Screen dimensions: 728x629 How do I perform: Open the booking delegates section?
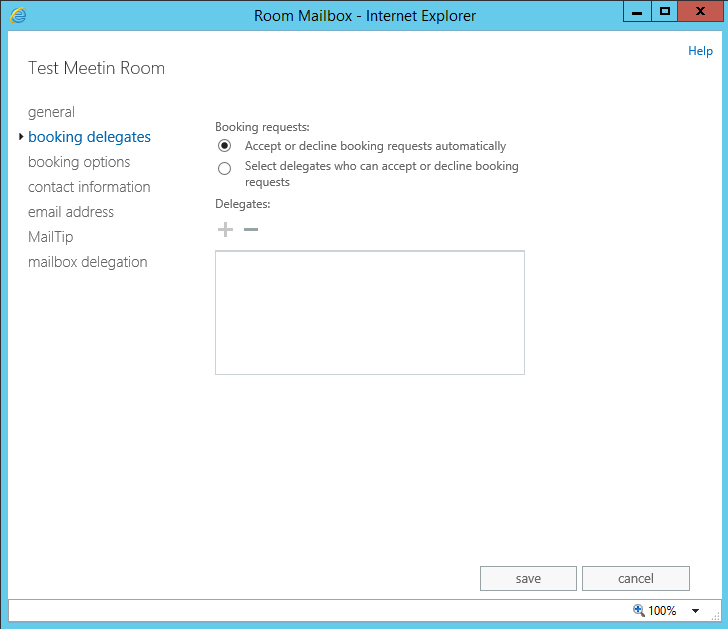click(x=89, y=137)
